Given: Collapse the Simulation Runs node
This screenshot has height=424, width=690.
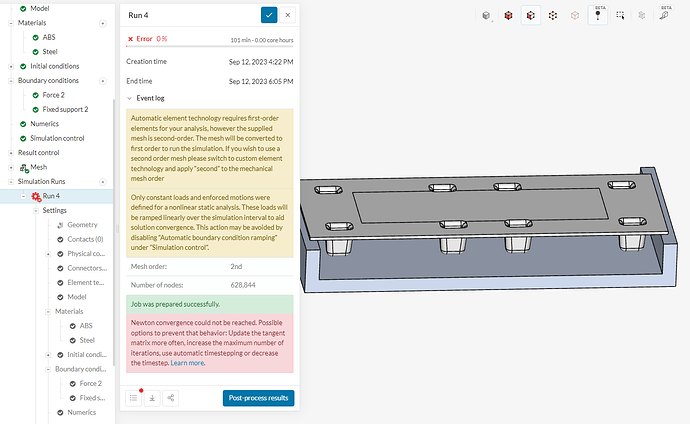Looking at the screenshot, I should click(11, 182).
